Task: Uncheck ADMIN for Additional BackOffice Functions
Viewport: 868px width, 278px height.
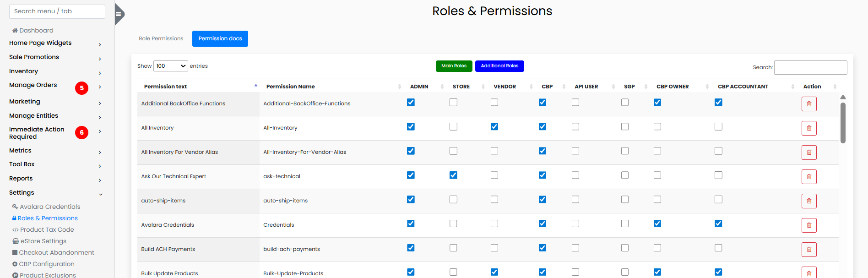Action: coord(411,103)
